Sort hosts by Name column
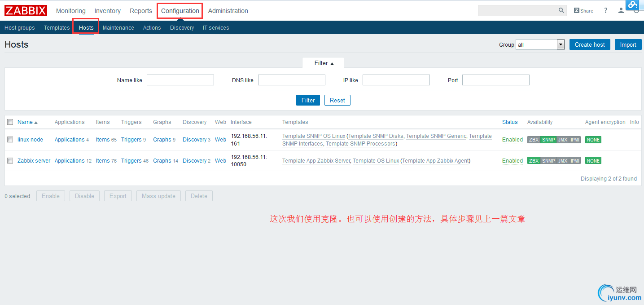The height and width of the screenshot is (305, 644). click(27, 122)
